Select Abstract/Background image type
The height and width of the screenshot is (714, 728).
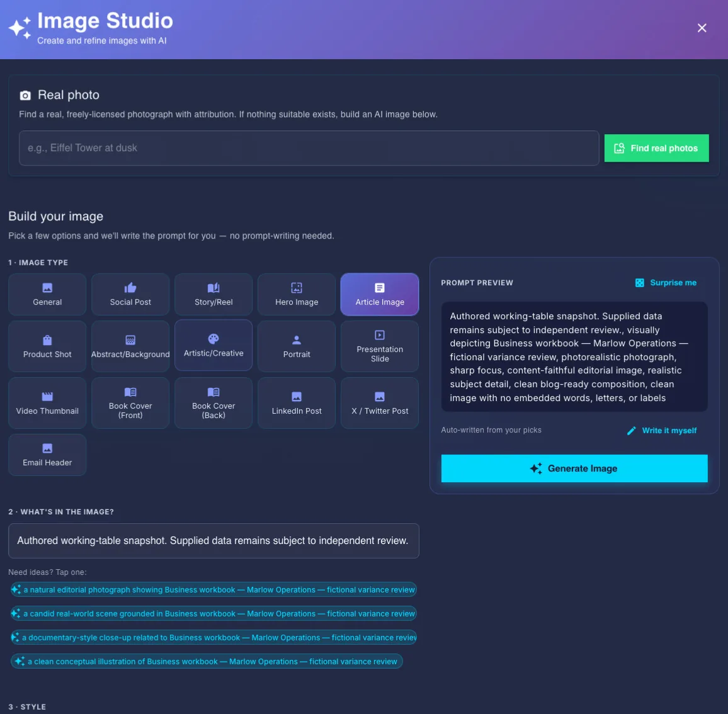tap(130, 346)
